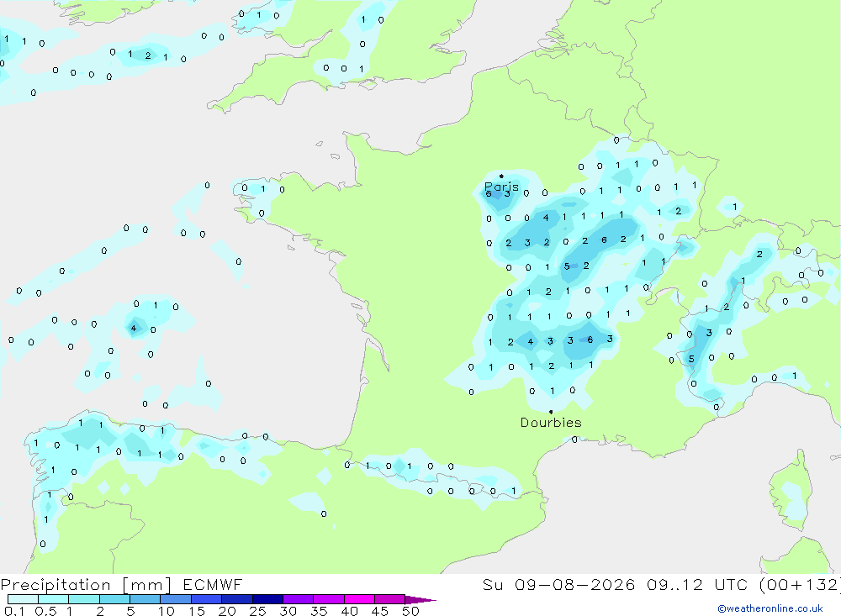841x616 pixels.
Task: Click the 25–30 mm navy legend swatch
Action: tap(267, 599)
